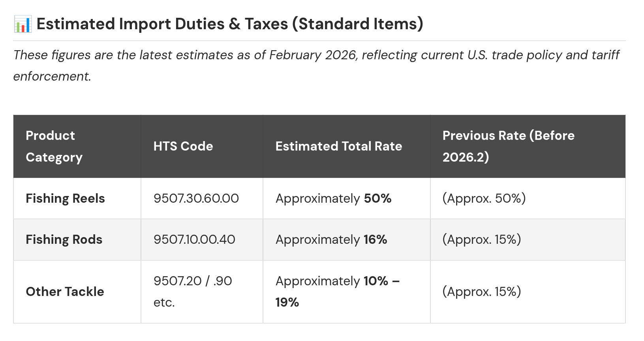Click the "Estimated Total Rate" column header
The height and width of the screenshot is (341, 644).
click(x=338, y=146)
